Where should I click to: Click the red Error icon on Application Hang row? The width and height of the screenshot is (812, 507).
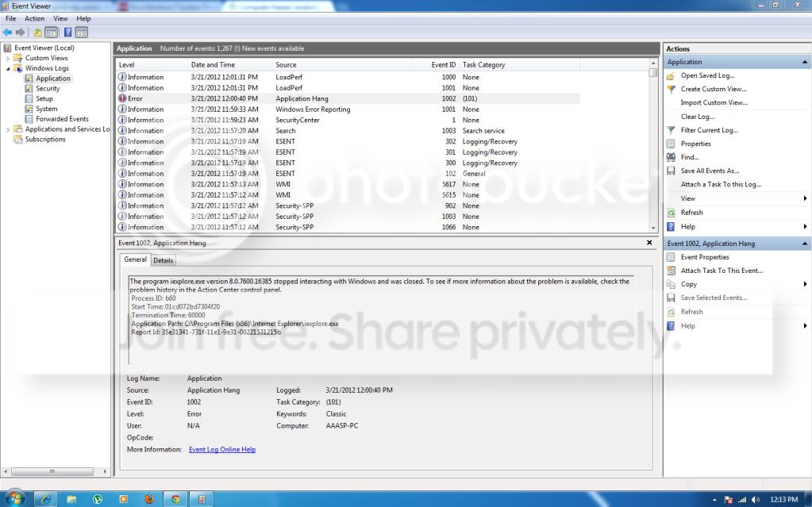tap(122, 98)
